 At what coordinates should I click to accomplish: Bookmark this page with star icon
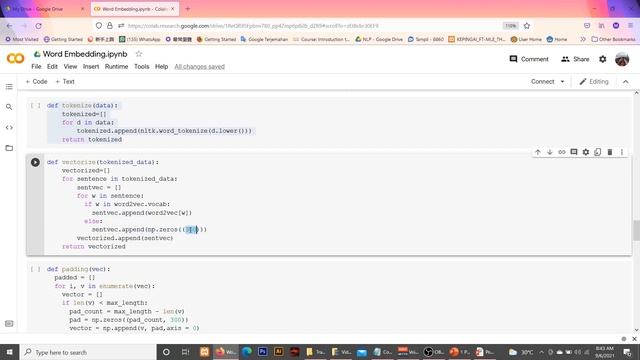click(527, 26)
